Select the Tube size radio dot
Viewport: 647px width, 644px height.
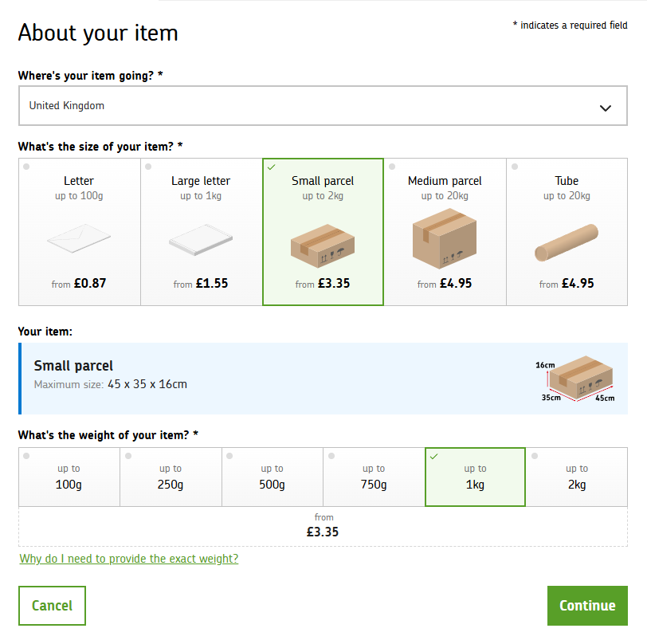pyautogui.click(x=515, y=167)
